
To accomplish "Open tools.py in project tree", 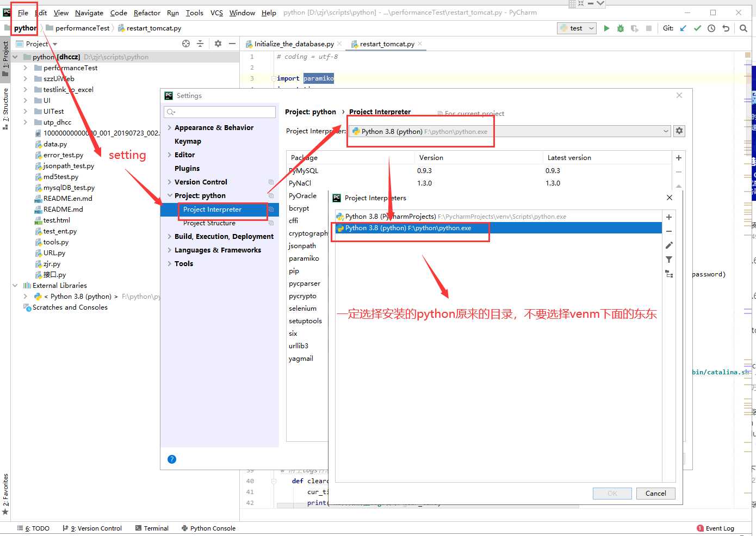I will click(56, 242).
